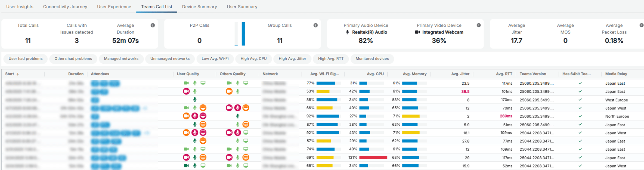The image size is (644, 170).
Task: Enable the High Avg. CPU filter chip
Action: 253,59
